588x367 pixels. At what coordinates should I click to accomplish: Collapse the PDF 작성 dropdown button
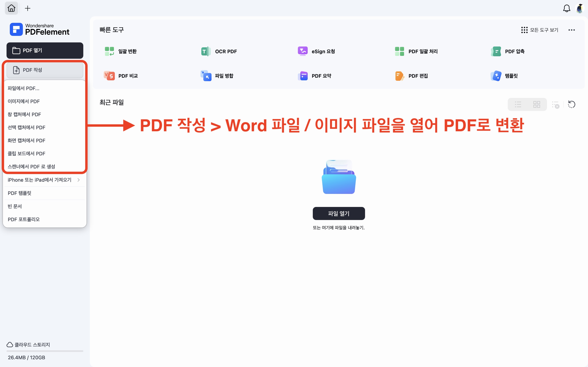pos(45,70)
